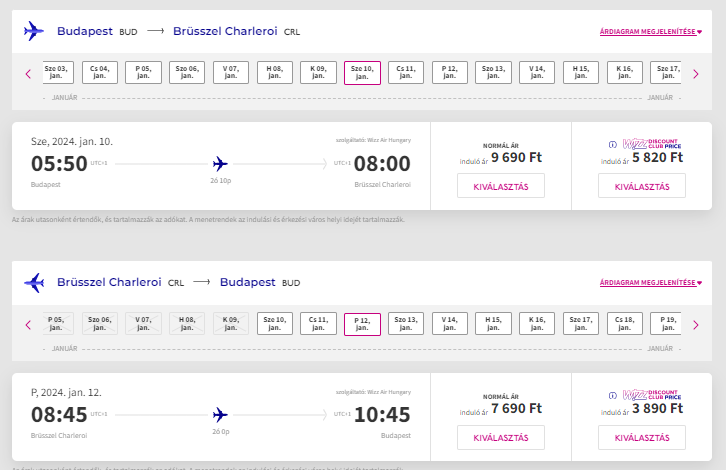Viewport: 726px width, 470px height.
Task: Select return date Szo 13, jan.
Action: click(406, 324)
